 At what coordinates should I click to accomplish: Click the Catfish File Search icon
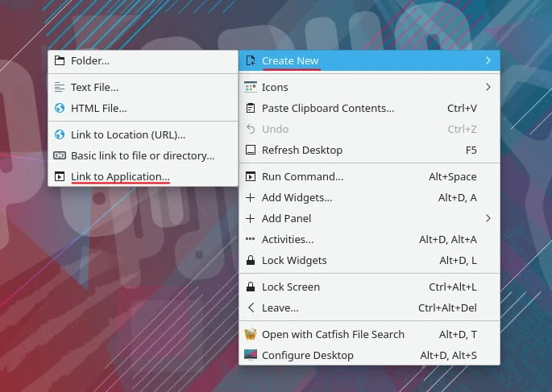point(250,334)
